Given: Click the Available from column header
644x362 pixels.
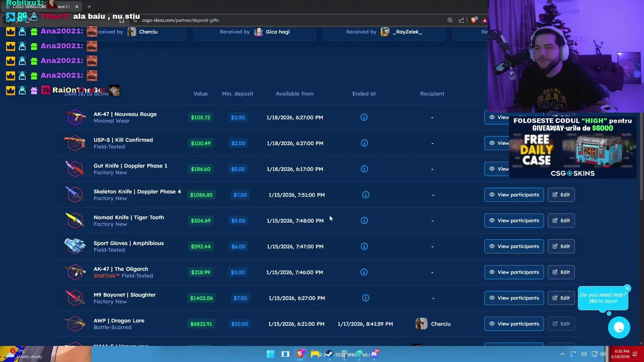Looking at the screenshot, I should 294,94.
